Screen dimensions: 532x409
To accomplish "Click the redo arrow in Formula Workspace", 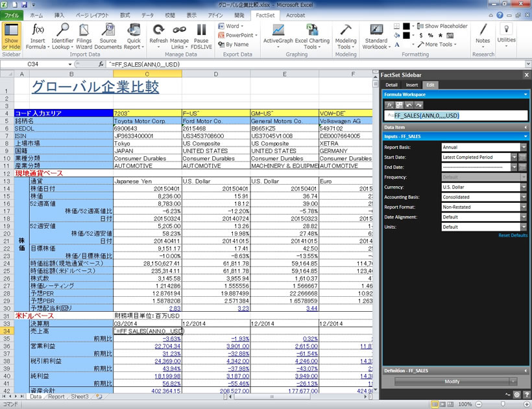I will 418,105.
